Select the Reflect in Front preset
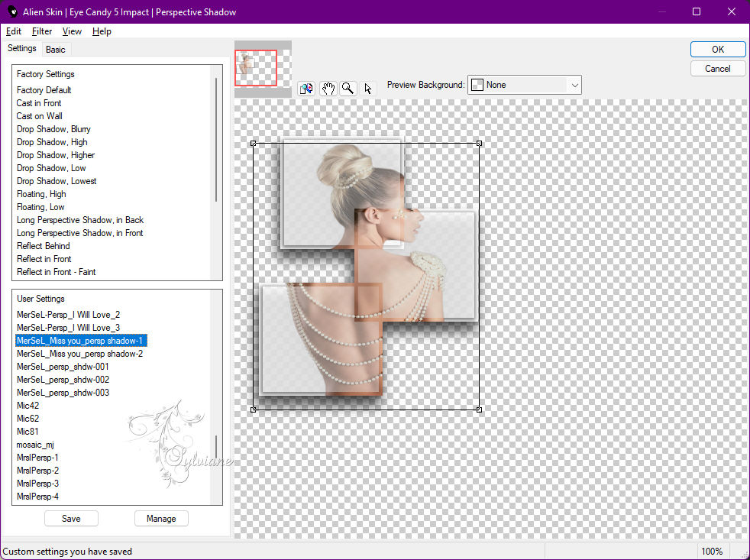The width and height of the screenshot is (750, 560). click(44, 258)
